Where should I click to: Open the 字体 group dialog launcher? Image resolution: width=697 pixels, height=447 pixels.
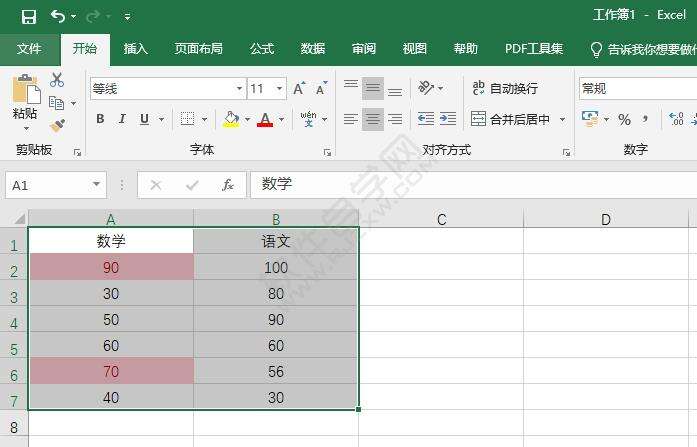(x=327, y=152)
